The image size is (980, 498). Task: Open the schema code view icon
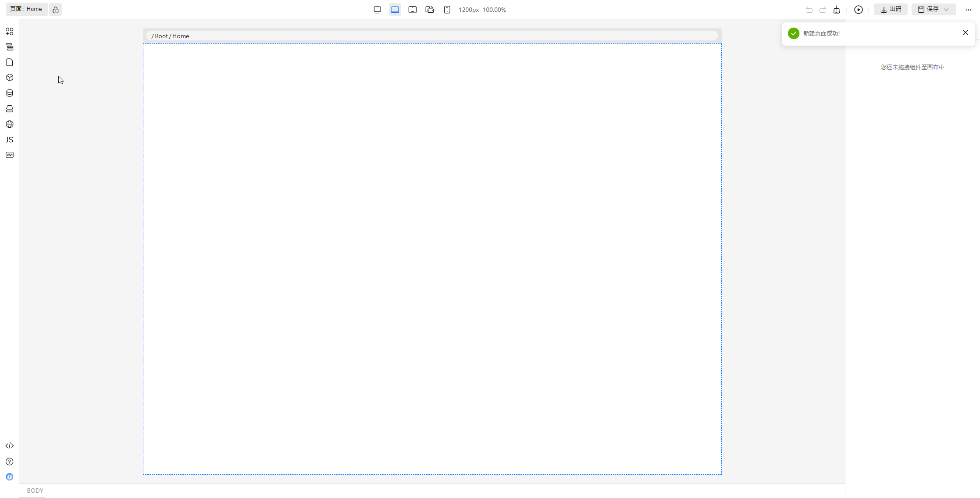[10, 446]
